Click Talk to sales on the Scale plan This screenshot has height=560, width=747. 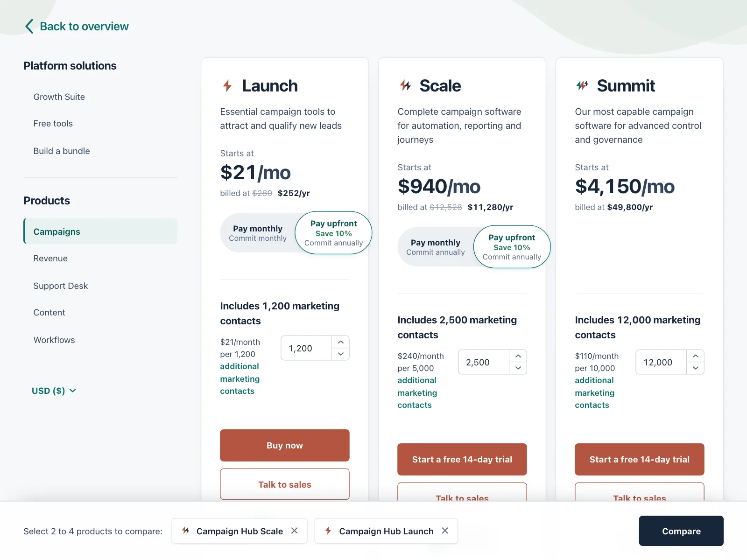(x=462, y=492)
